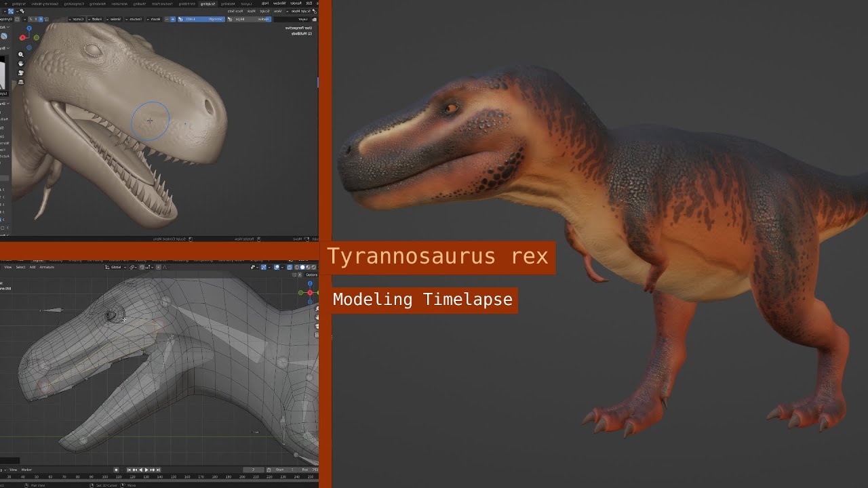868x488 pixels.
Task: Expand the overlays dropdown arrow
Action: tap(282, 267)
